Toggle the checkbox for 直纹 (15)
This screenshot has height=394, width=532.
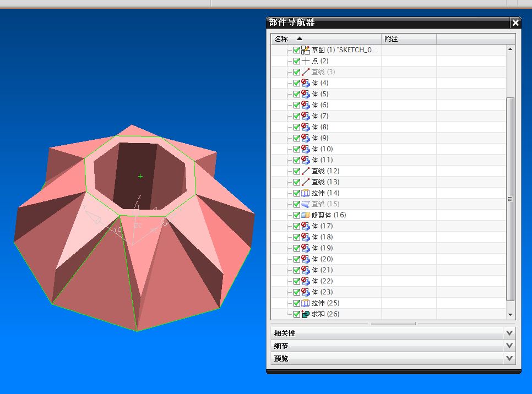296,204
